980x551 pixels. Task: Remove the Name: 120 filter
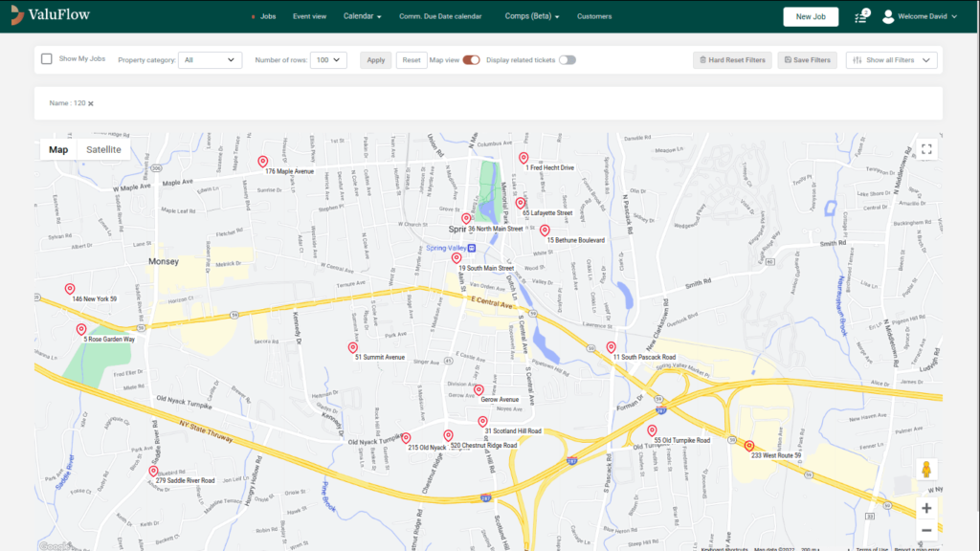[91, 103]
